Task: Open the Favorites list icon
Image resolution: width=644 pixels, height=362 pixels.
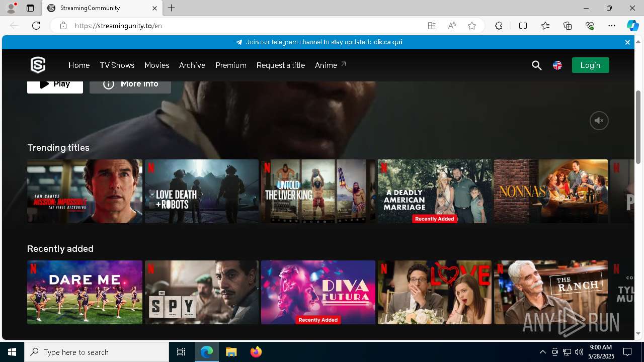Action: (545, 26)
